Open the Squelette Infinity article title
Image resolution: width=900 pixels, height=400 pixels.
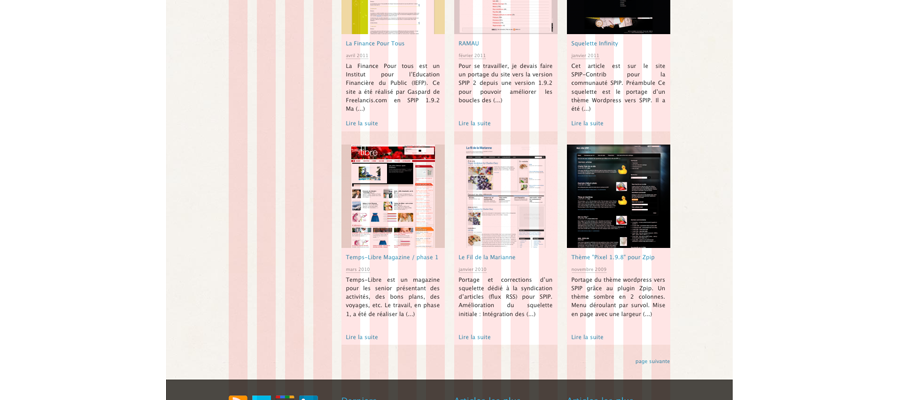coord(594,44)
